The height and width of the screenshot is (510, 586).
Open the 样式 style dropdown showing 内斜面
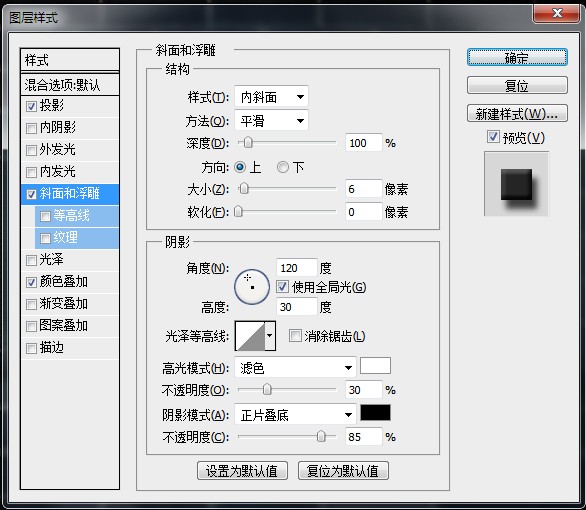pos(271,97)
